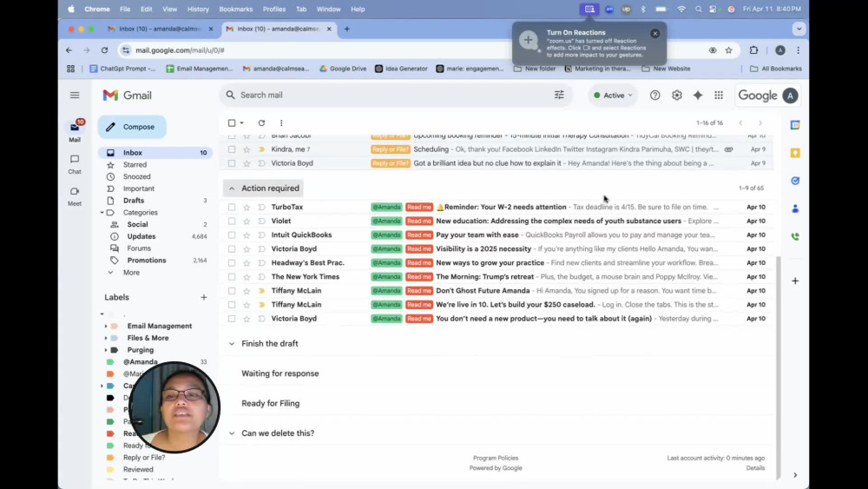Open the Meet section in left rail

pyautogui.click(x=75, y=196)
